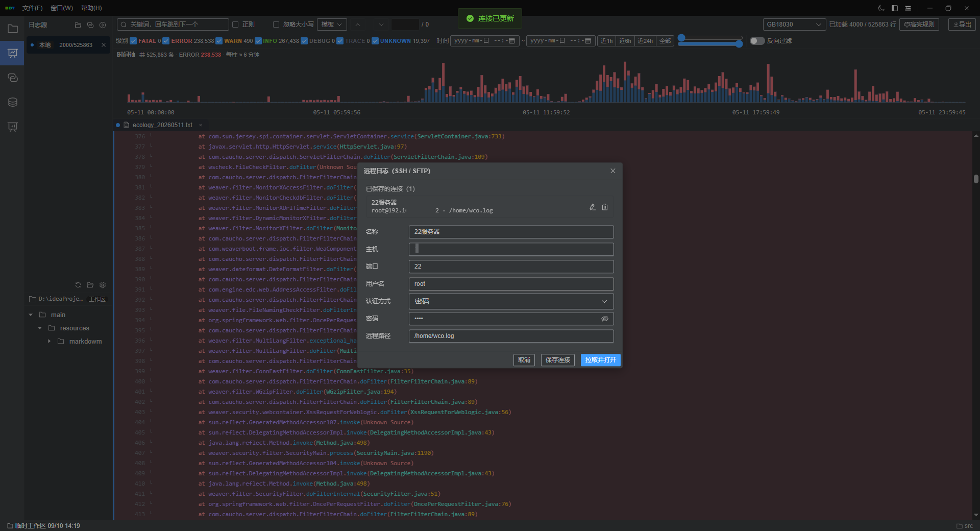Image resolution: width=980 pixels, height=531 pixels.
Task: Open the 文件(F) menu
Action: coord(33,8)
